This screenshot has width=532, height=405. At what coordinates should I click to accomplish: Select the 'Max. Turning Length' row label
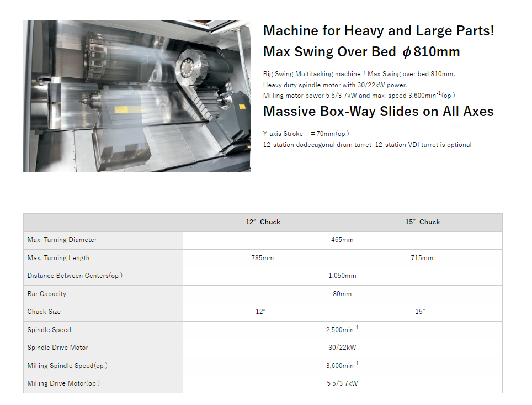click(58, 258)
